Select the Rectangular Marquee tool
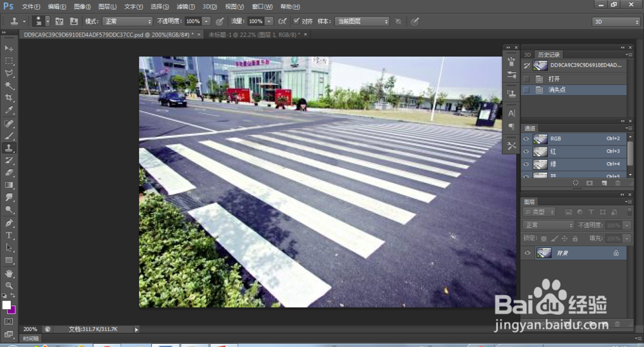Image resolution: width=644 pixels, height=347 pixels. pyautogui.click(x=8, y=61)
